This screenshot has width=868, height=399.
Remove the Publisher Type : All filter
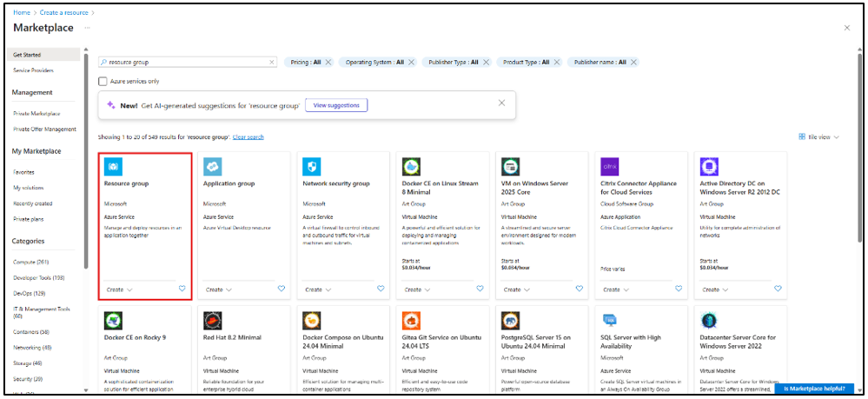point(486,63)
